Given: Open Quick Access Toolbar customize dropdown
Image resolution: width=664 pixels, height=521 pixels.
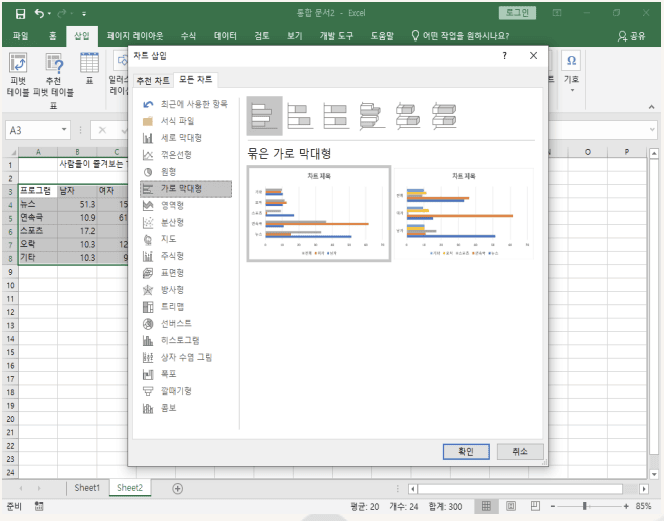Looking at the screenshot, I should (x=83, y=14).
